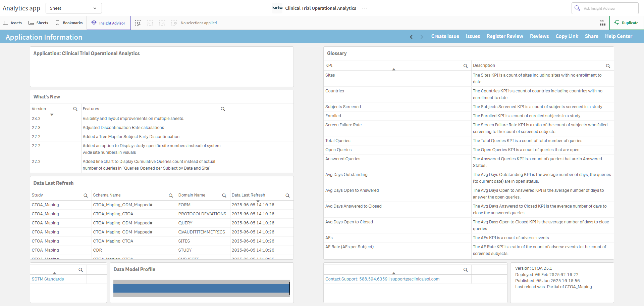Open the Reviews menu item
Screen dimensions: 644x306
click(539, 36)
